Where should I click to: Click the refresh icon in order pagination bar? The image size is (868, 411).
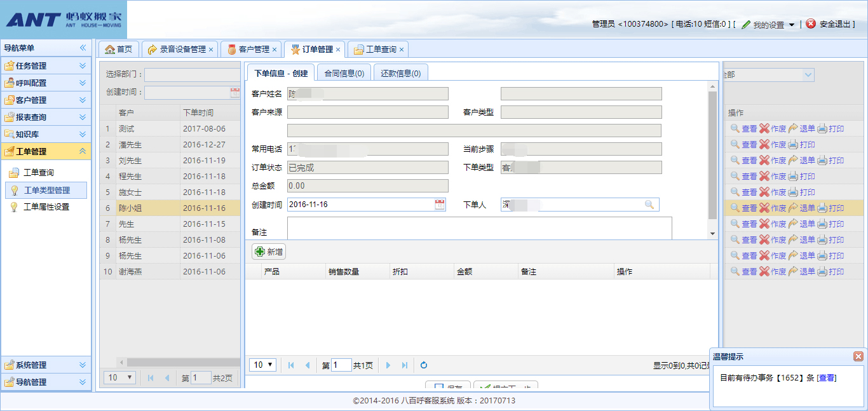[x=424, y=365]
